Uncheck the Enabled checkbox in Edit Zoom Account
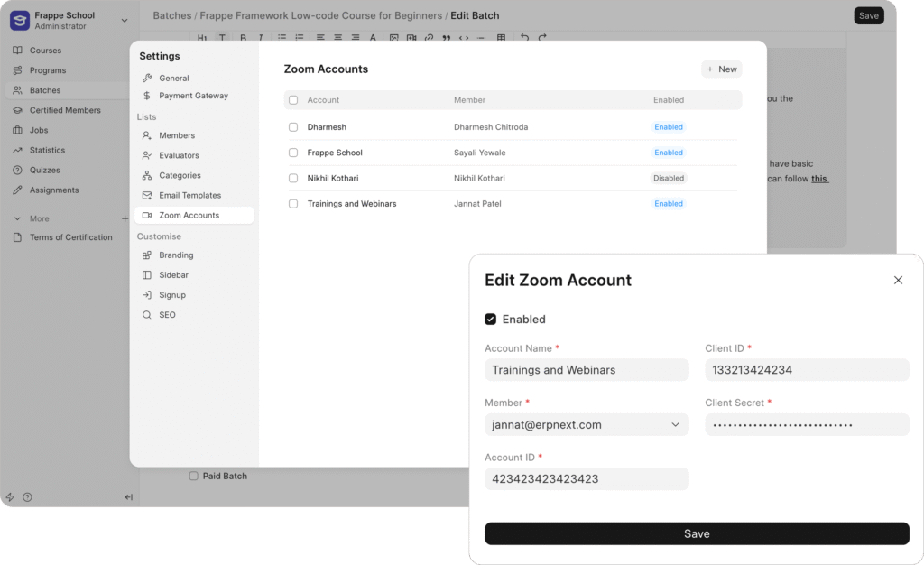 tap(490, 320)
